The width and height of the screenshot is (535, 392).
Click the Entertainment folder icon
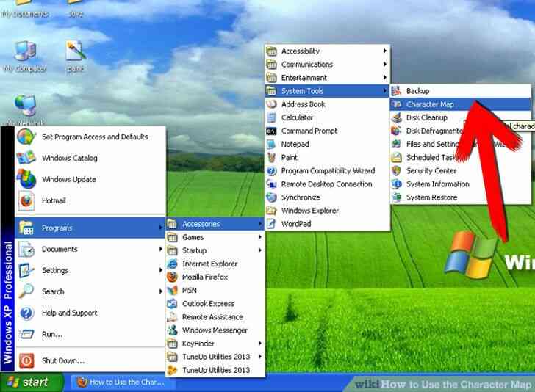tap(271, 78)
